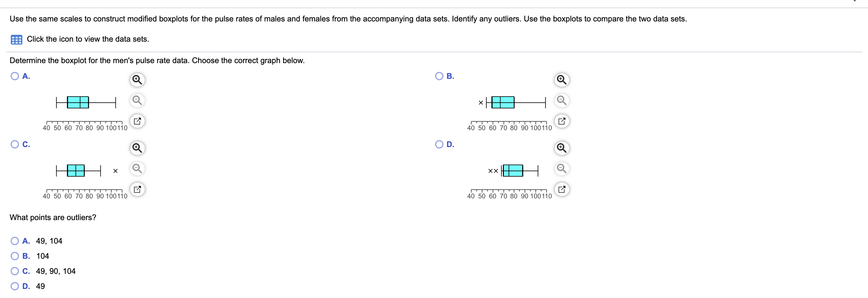Click the zoom-out magnifier beside graph B
The width and height of the screenshot is (868, 298).
point(561,100)
